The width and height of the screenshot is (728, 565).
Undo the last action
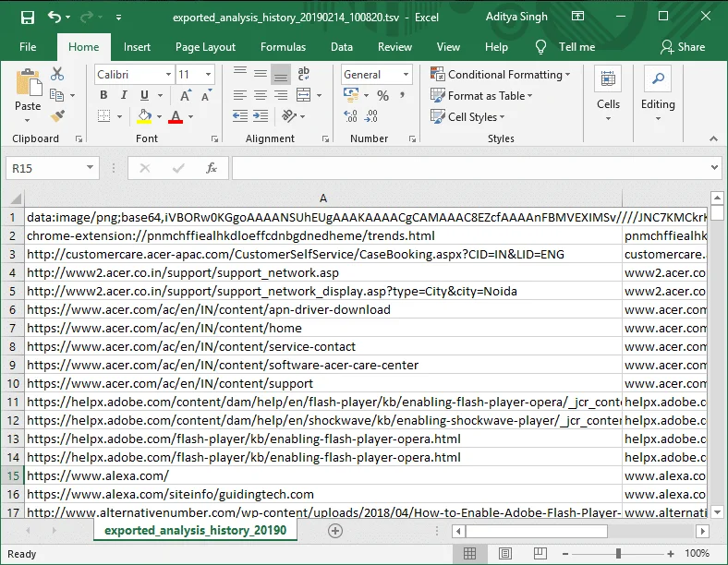54,18
